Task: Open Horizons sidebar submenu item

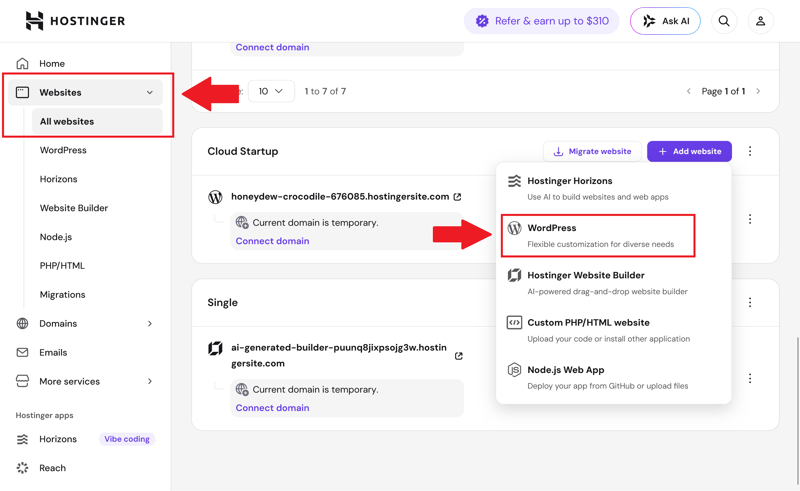Action: [59, 179]
